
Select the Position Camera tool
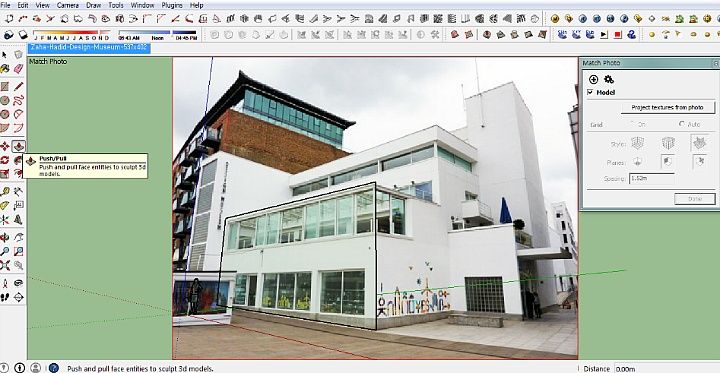[x=5, y=283]
